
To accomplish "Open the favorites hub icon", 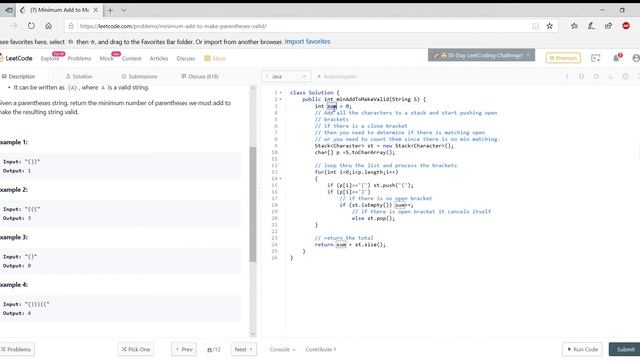I will pyautogui.click(x=574, y=26).
